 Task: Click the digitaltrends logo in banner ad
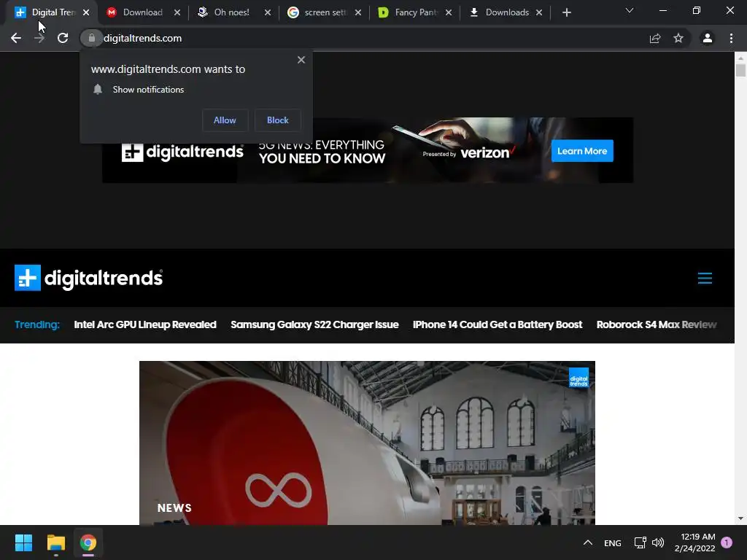182,152
